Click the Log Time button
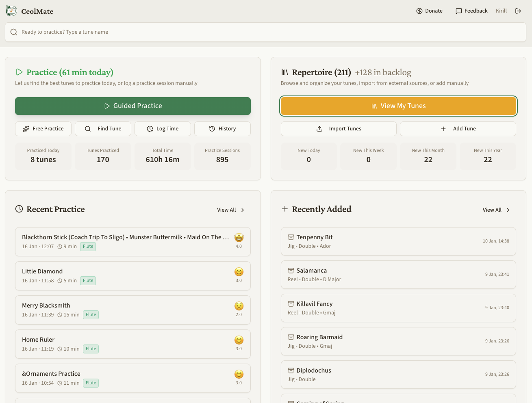The image size is (532, 403). coord(163,129)
